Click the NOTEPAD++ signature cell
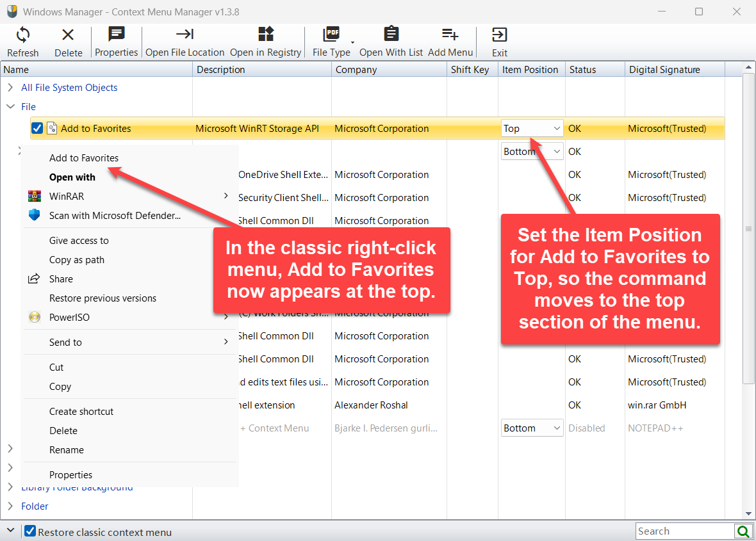756x541 pixels. click(655, 428)
